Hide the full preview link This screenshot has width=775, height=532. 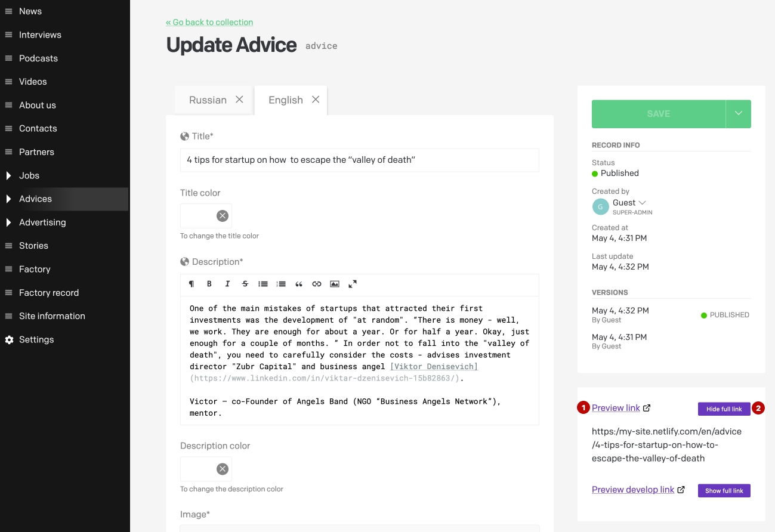(724, 409)
